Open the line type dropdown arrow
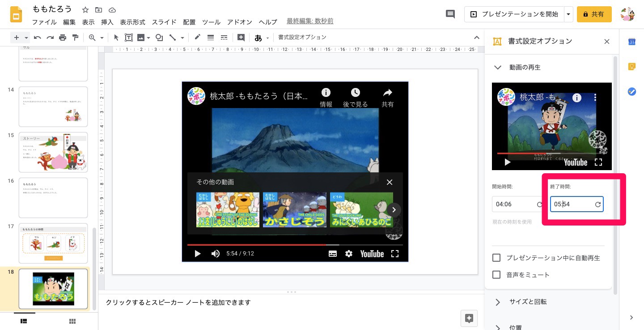The image size is (644, 330). [x=182, y=38]
